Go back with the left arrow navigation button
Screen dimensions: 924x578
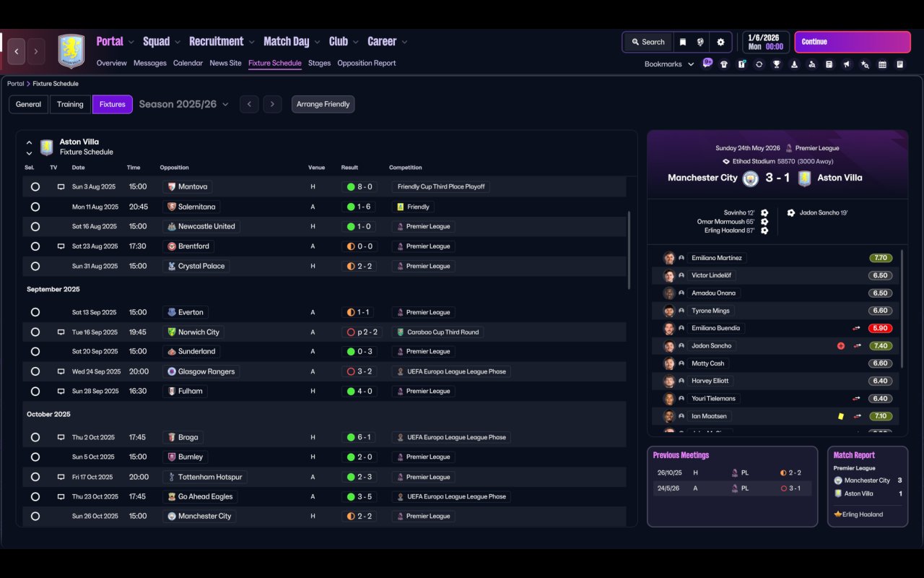[x=17, y=51]
